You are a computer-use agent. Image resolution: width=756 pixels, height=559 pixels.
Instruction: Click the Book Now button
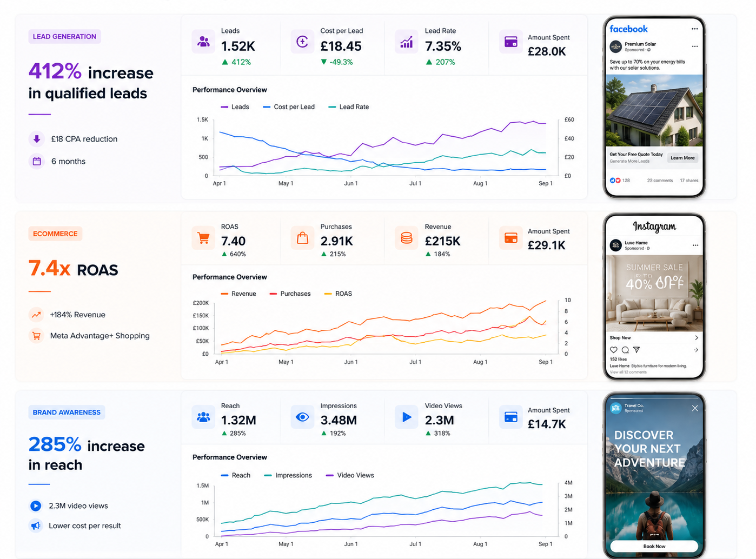click(x=654, y=546)
